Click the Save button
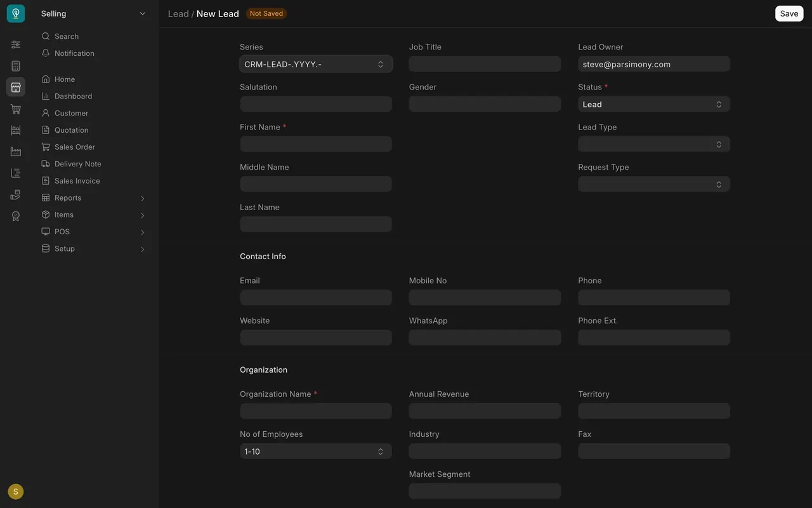Viewport: 812px width, 508px height. 789,13
